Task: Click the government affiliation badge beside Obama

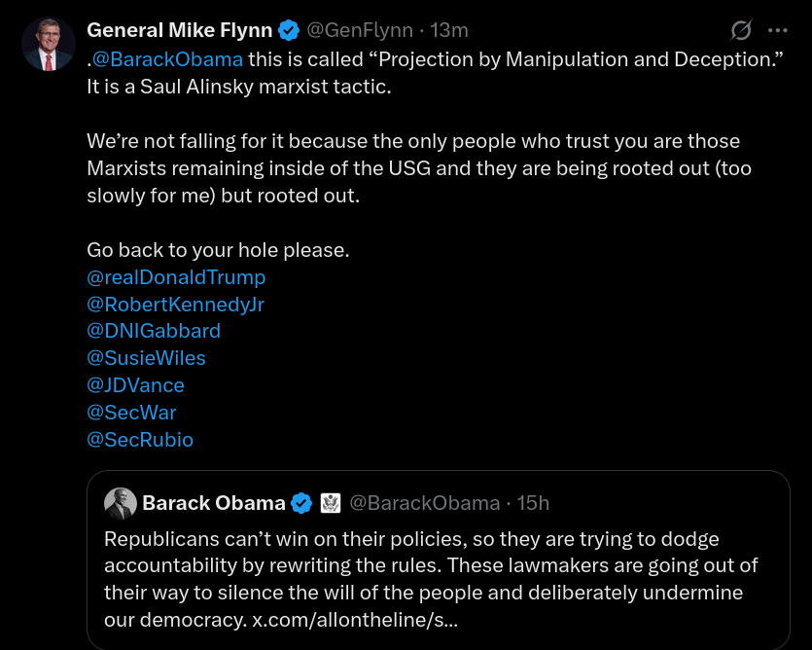Action: (x=330, y=503)
